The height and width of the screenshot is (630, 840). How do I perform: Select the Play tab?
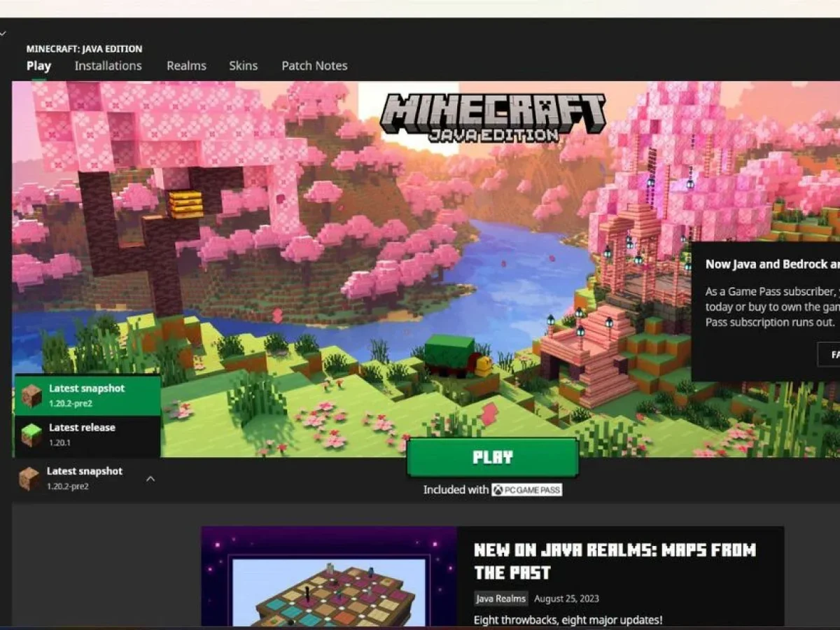(x=38, y=66)
